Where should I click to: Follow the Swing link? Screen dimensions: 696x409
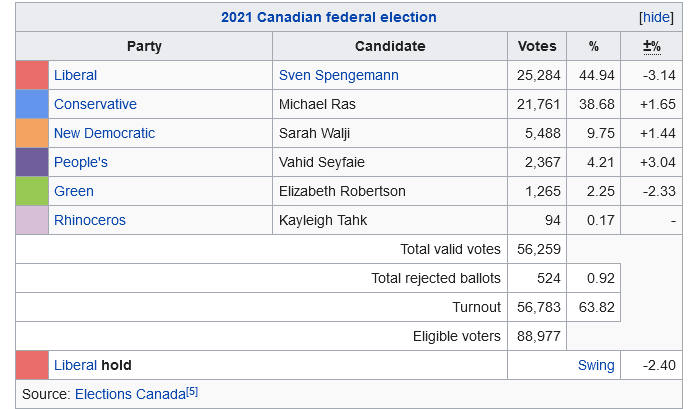[x=596, y=365]
